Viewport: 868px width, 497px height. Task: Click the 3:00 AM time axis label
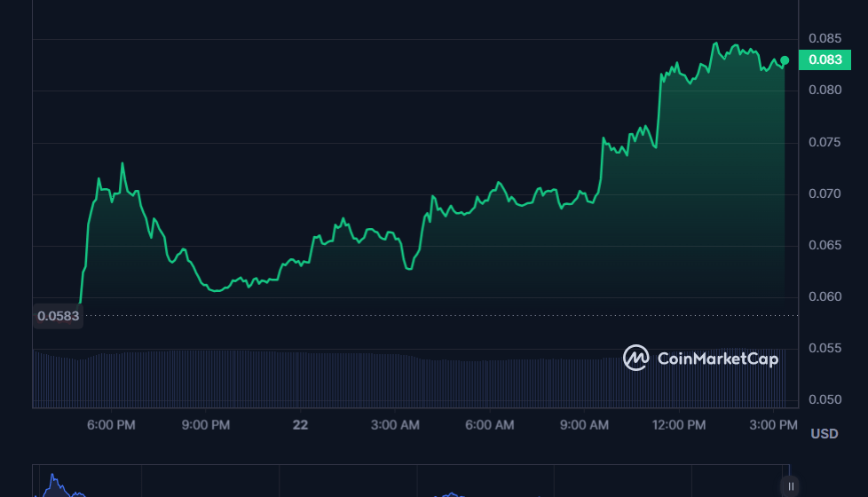[395, 425]
